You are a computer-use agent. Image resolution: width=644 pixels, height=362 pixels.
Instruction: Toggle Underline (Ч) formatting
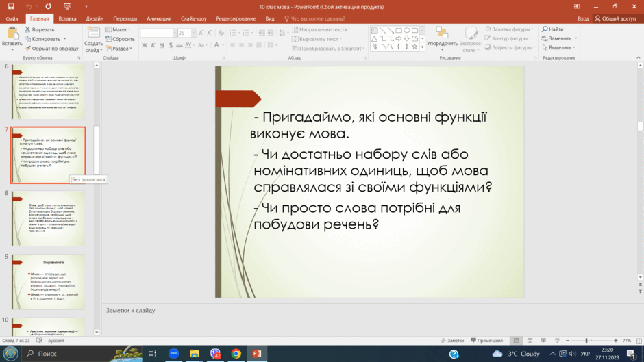(162, 45)
